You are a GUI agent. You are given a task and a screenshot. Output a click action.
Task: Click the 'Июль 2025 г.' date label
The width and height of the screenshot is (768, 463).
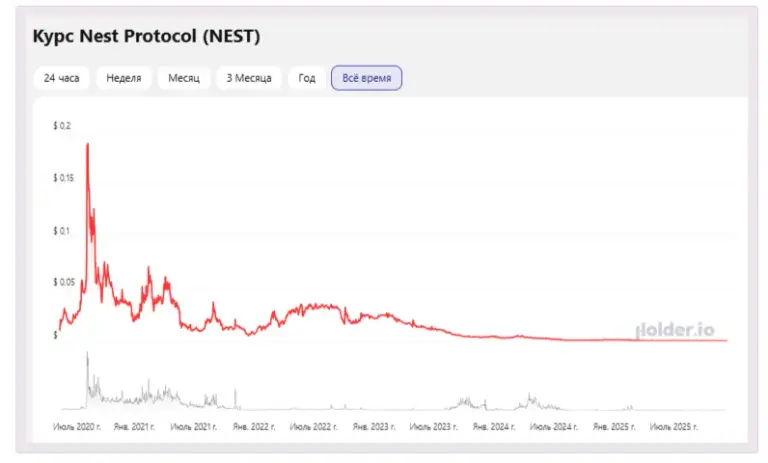tap(673, 427)
